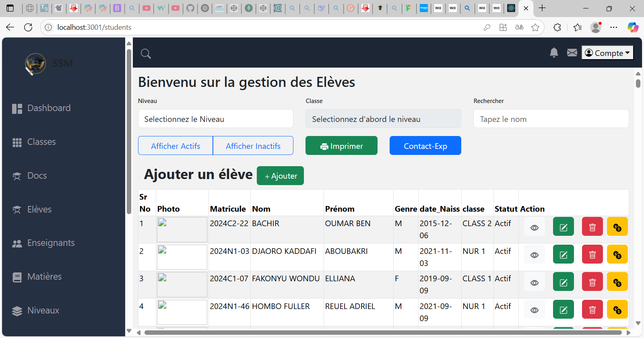Open new browser tab
This screenshot has width=644, height=338.
pyautogui.click(x=542, y=8)
